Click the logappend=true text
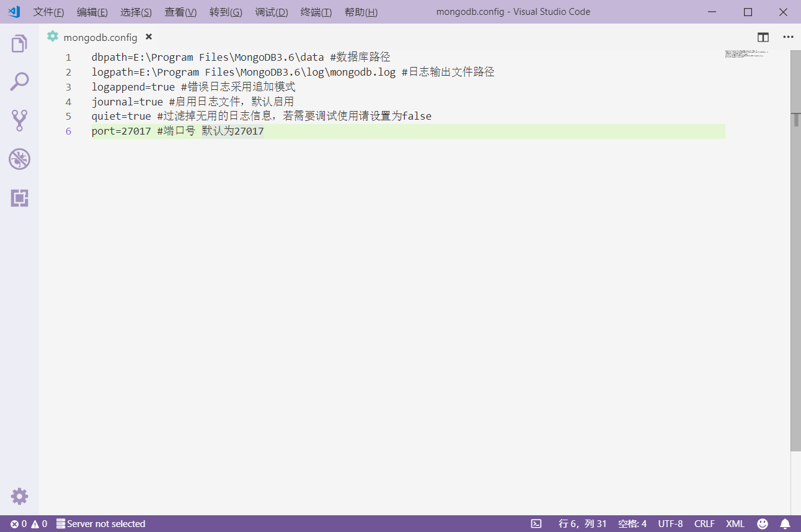This screenshot has width=801, height=532. coord(133,87)
